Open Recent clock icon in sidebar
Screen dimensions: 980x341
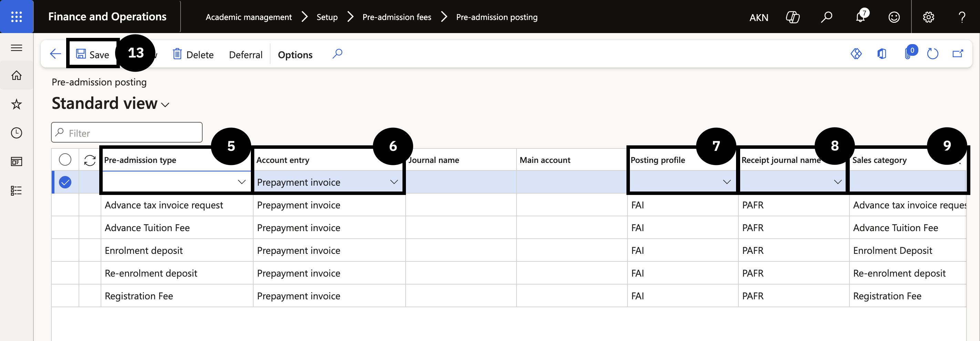[x=16, y=133]
